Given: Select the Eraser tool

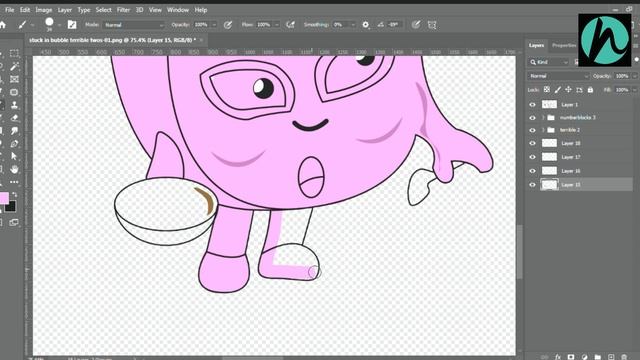Looking at the screenshot, I should click(14, 118).
